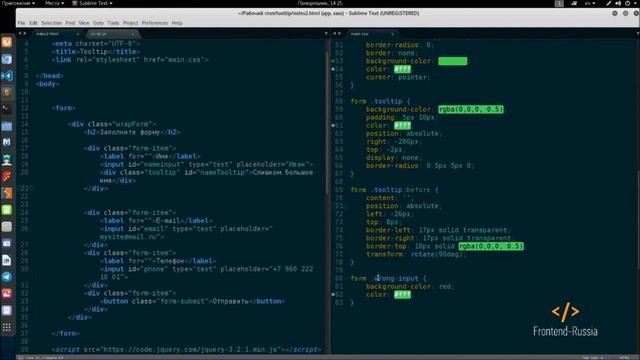Open the file manager folder icon in dock

click(x=7, y=126)
